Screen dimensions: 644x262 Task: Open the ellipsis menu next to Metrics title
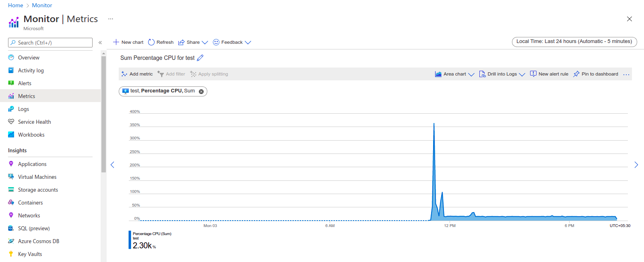111,19
